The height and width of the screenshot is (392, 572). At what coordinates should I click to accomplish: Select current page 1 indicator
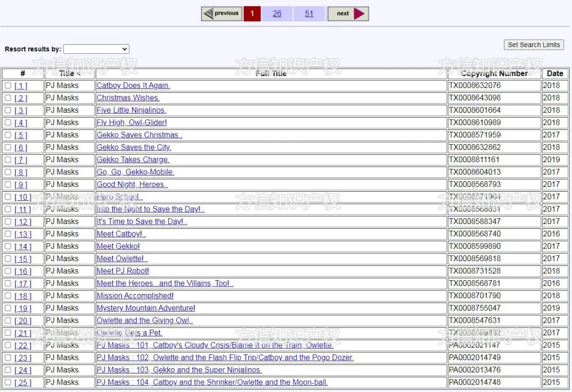[252, 14]
